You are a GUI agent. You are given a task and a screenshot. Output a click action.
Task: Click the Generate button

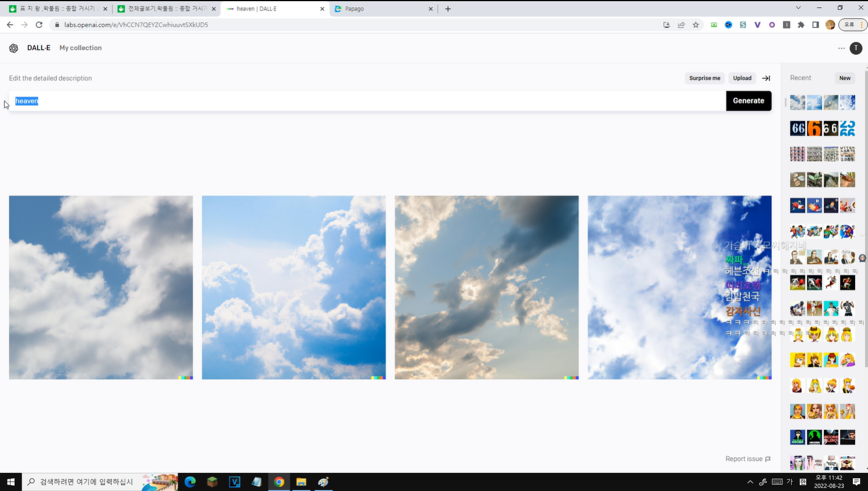[x=748, y=101]
